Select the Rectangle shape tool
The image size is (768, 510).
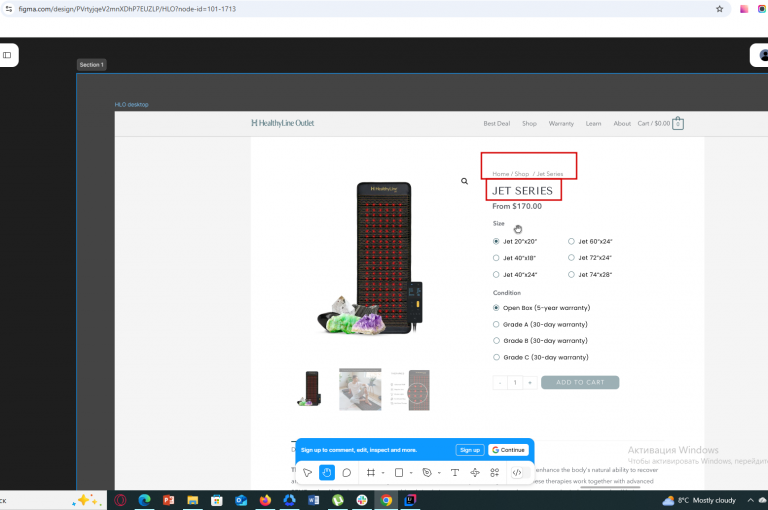399,473
